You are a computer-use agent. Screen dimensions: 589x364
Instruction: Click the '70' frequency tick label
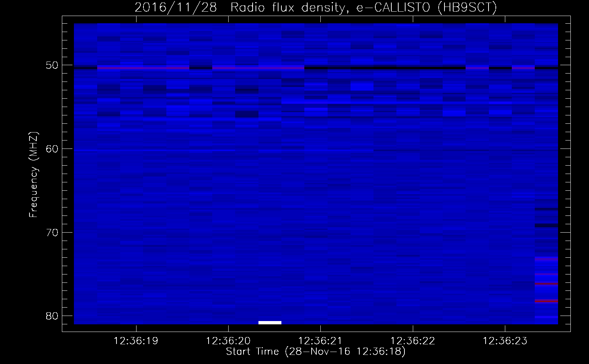pos(52,233)
